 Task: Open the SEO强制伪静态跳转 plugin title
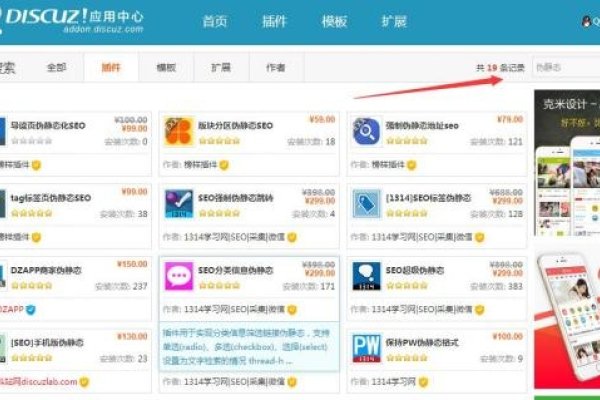(x=236, y=198)
